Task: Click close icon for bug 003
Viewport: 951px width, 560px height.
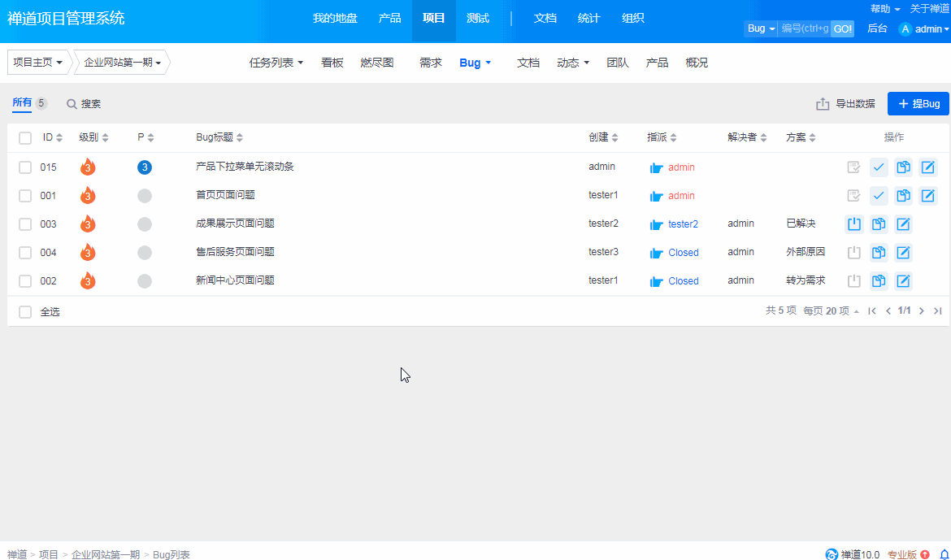Action: point(853,224)
